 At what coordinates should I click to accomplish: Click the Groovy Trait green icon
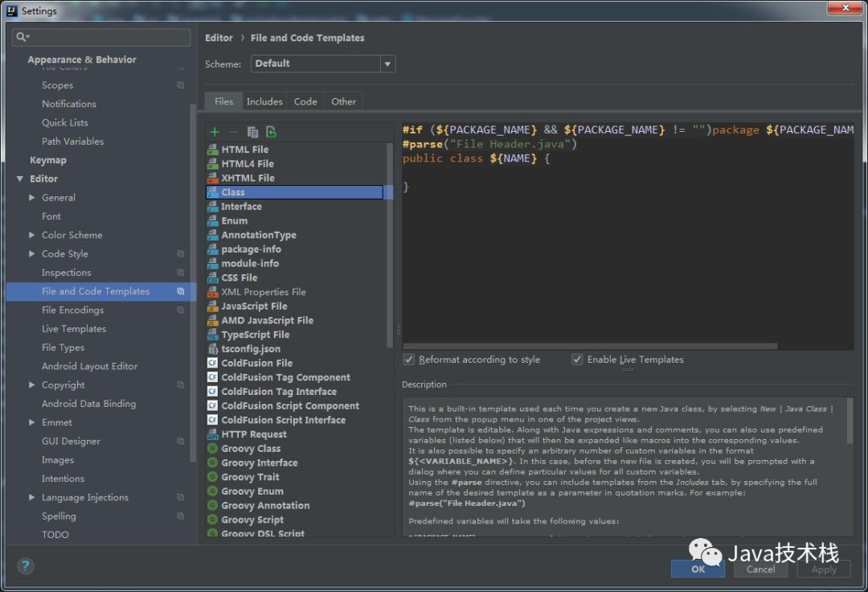click(x=212, y=477)
